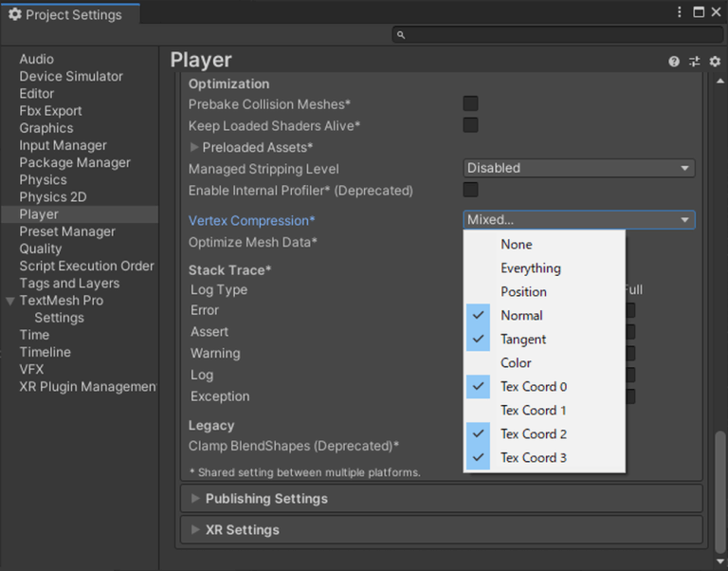Open the Player settings gear menu
Image resolution: width=728 pixels, height=571 pixels.
point(715,62)
